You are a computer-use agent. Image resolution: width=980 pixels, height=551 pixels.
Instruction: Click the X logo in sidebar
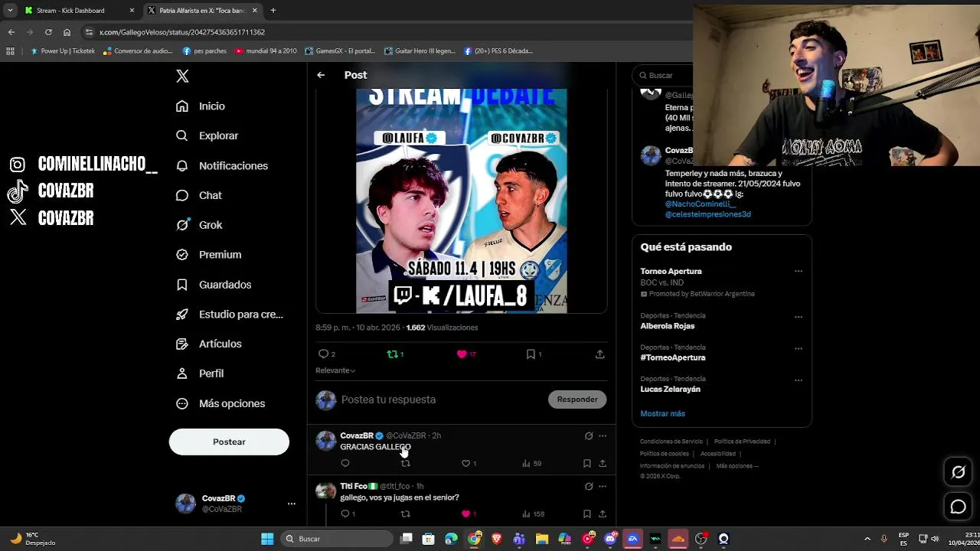[x=182, y=76]
